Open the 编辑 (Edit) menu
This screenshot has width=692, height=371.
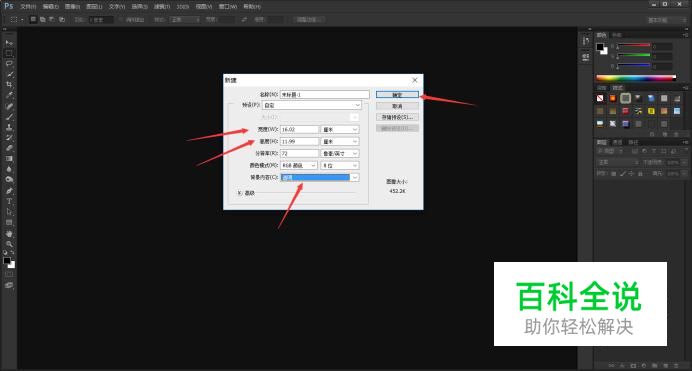(51, 7)
